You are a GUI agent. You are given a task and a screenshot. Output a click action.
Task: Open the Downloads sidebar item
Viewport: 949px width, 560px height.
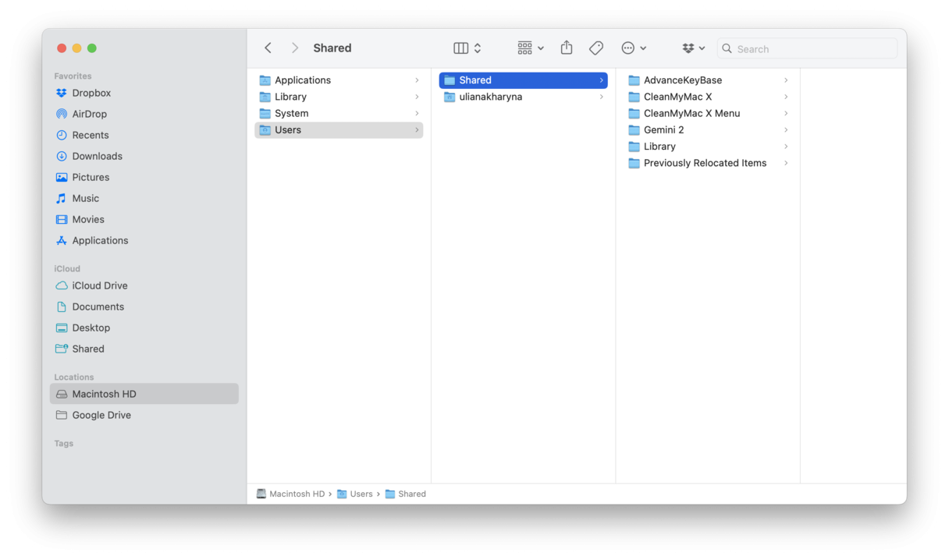point(97,156)
